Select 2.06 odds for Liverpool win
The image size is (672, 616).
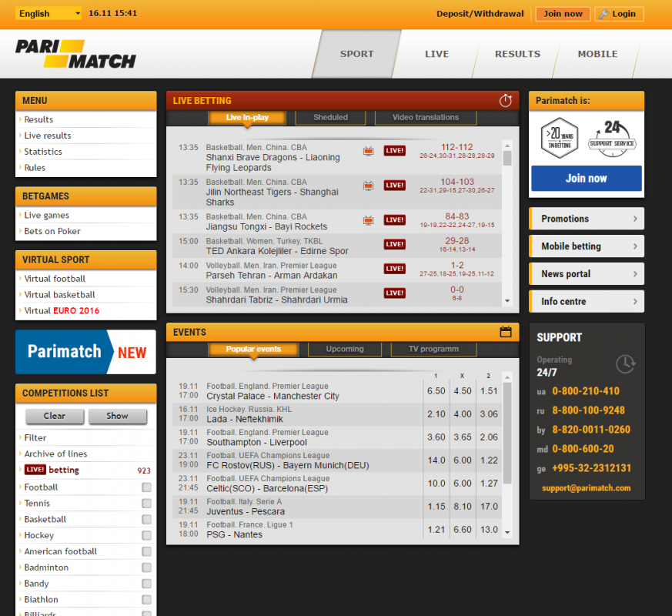pyautogui.click(x=489, y=437)
